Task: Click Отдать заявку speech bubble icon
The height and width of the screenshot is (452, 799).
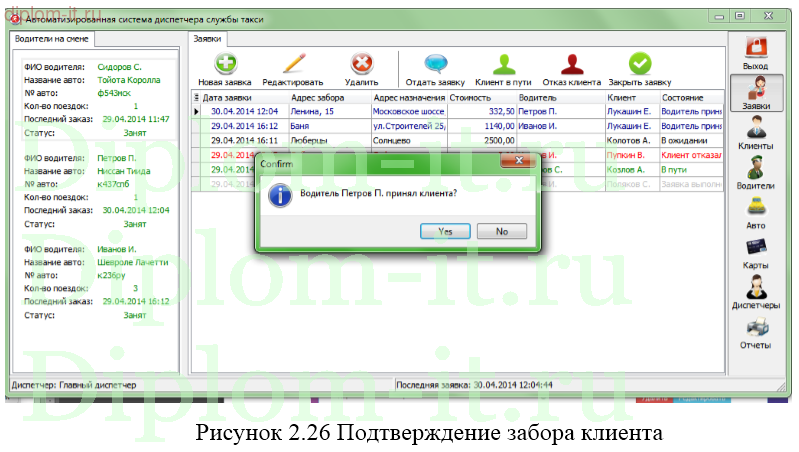Action: [435, 65]
